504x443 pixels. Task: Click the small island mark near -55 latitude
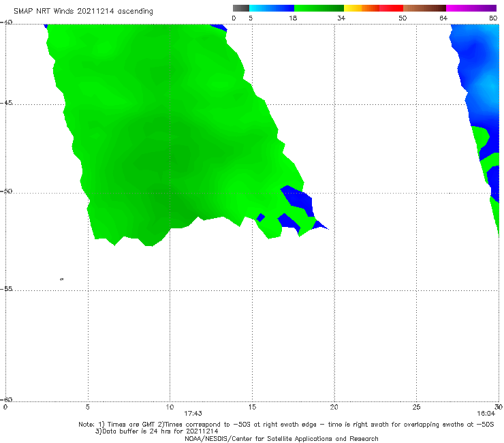(x=62, y=279)
